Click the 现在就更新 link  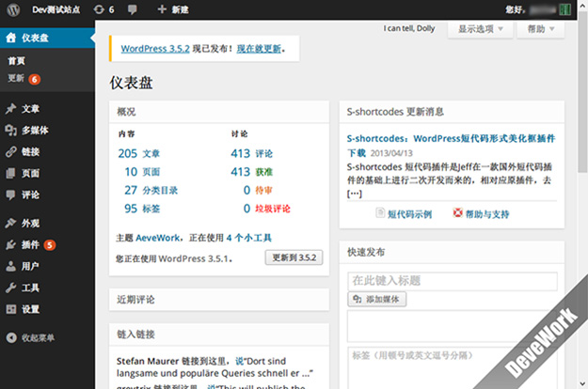point(259,49)
